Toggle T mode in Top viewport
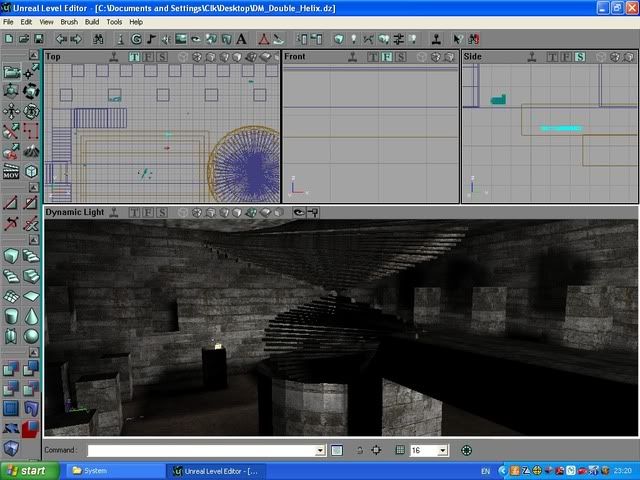 [x=134, y=57]
